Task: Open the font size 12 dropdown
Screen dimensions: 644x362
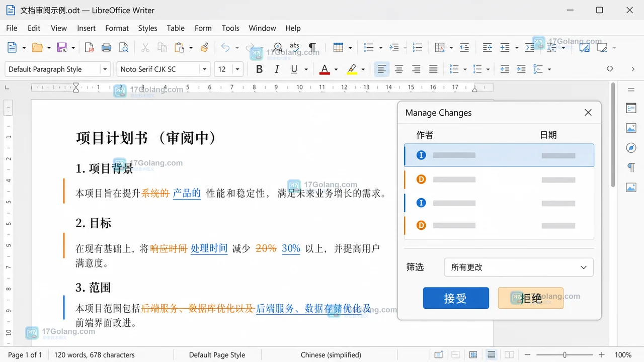Action: (237, 69)
